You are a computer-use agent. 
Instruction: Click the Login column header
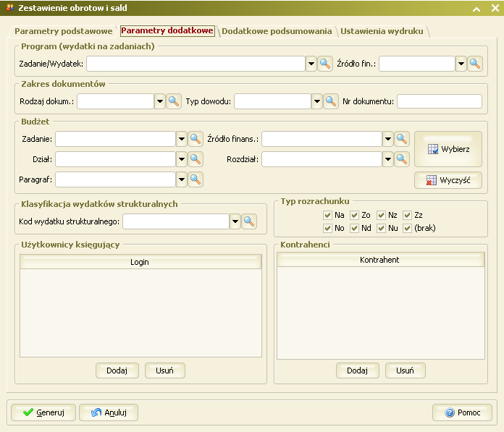(140, 262)
